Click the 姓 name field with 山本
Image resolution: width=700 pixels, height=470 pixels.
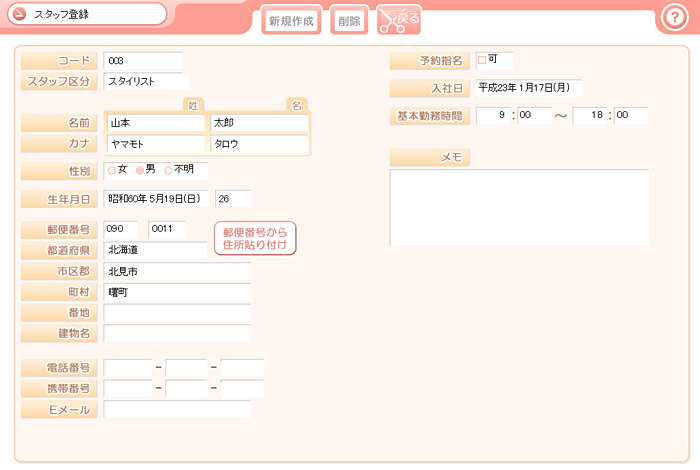(x=155, y=123)
